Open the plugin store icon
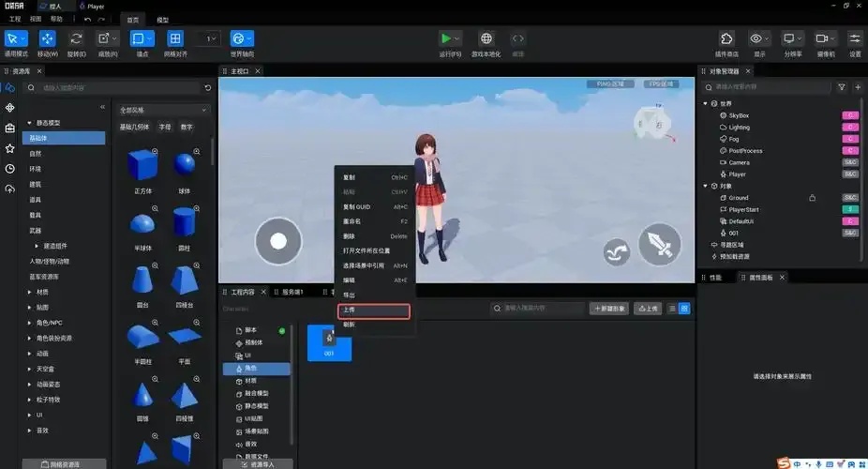Image resolution: width=868 pixels, height=469 pixels. point(726,38)
